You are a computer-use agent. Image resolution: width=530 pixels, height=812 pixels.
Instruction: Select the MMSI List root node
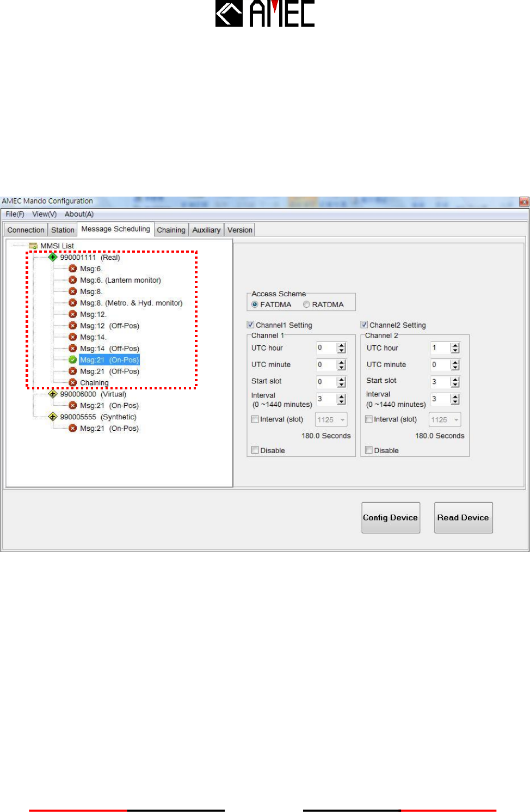pos(57,246)
